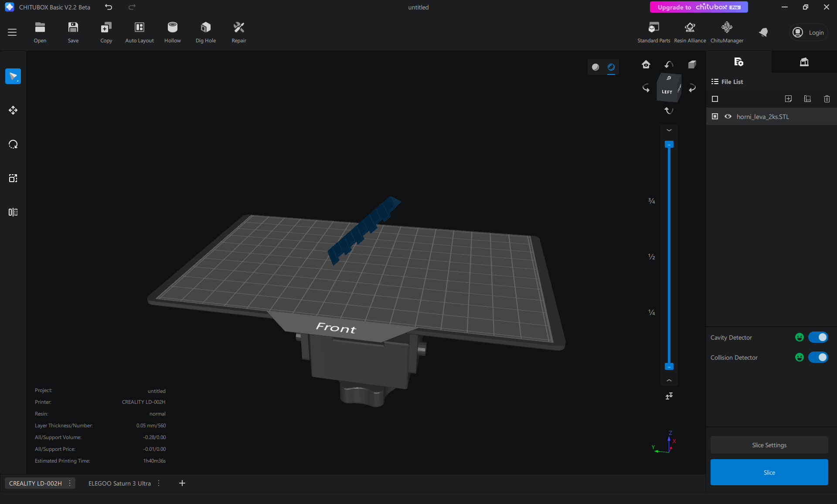Open options menu for ELEGOO Saturn 3 Ultra
837x504 pixels.
pos(159,483)
